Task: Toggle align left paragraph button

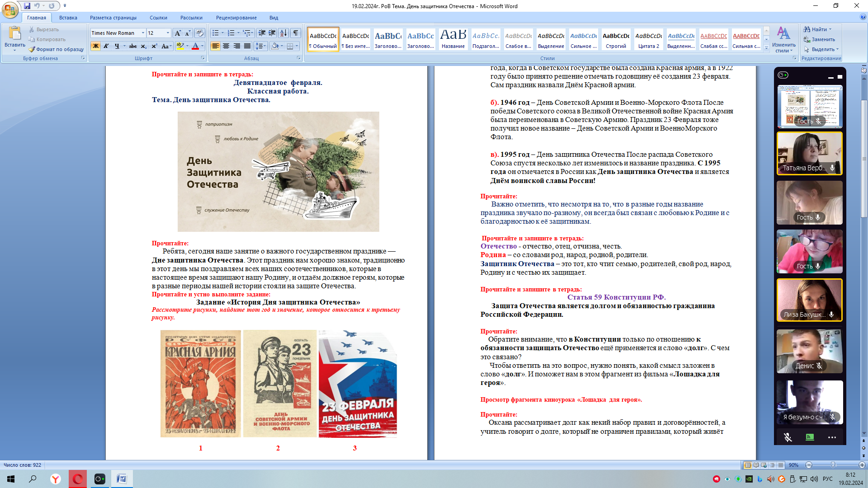Action: [x=215, y=46]
